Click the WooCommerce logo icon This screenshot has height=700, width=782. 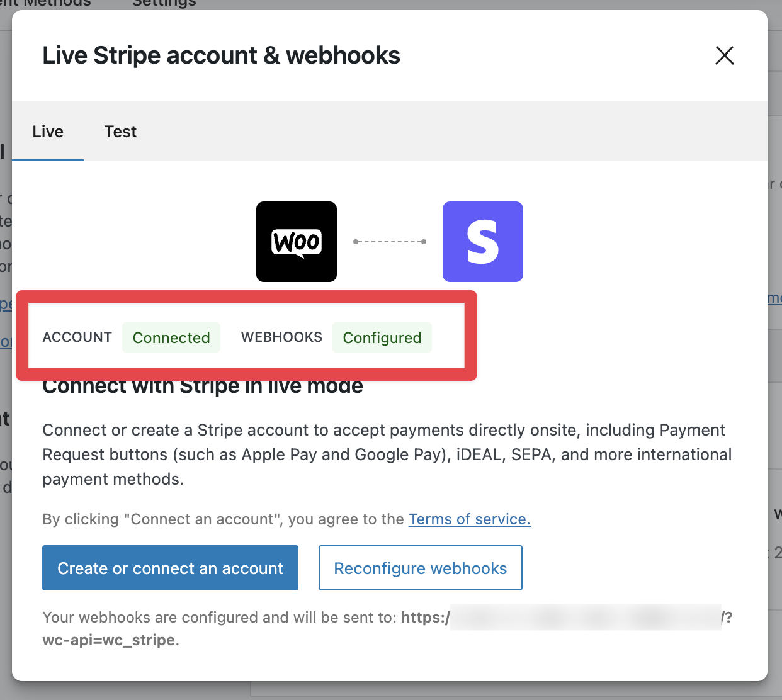click(x=296, y=242)
